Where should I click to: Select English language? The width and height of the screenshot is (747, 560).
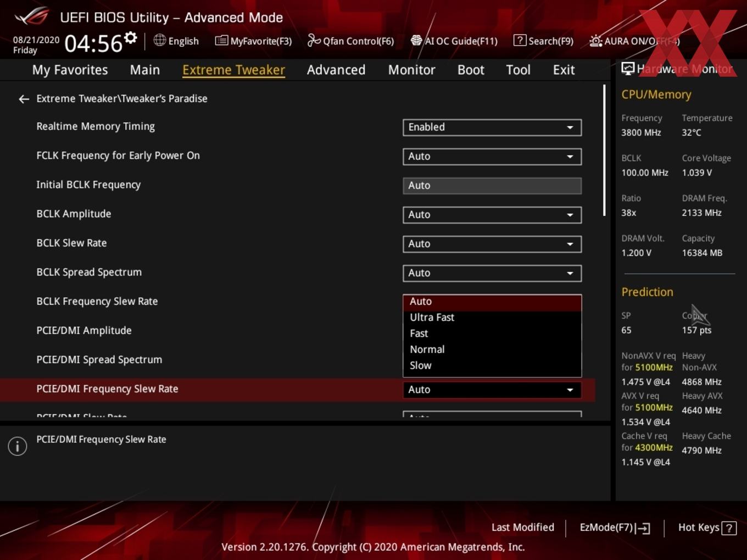point(183,41)
